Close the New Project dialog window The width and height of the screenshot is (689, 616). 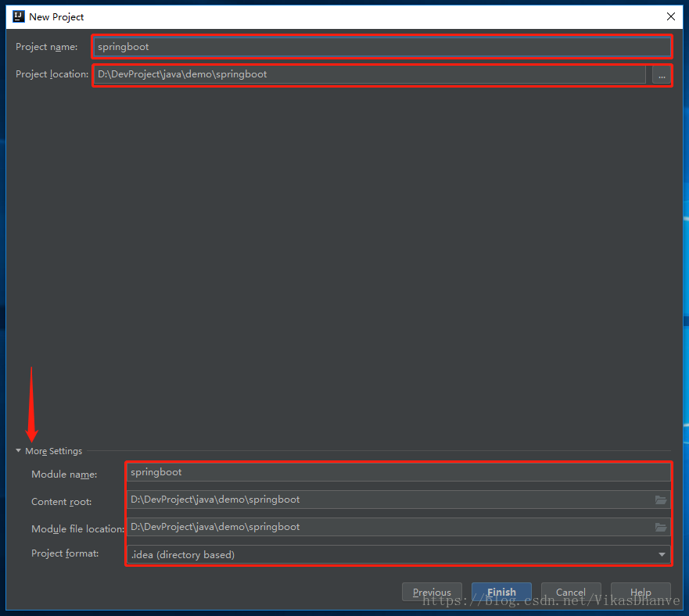(x=670, y=16)
